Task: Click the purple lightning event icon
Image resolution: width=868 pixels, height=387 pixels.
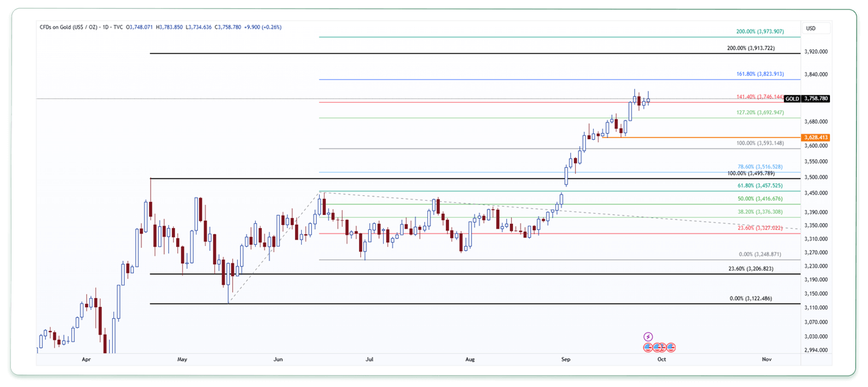Action: click(x=648, y=337)
